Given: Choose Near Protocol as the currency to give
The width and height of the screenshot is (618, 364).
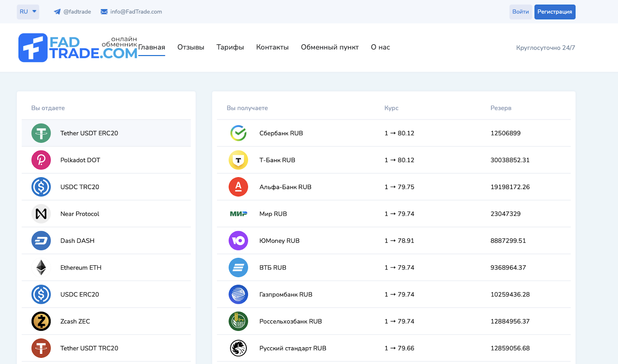Looking at the screenshot, I should click(80, 213).
